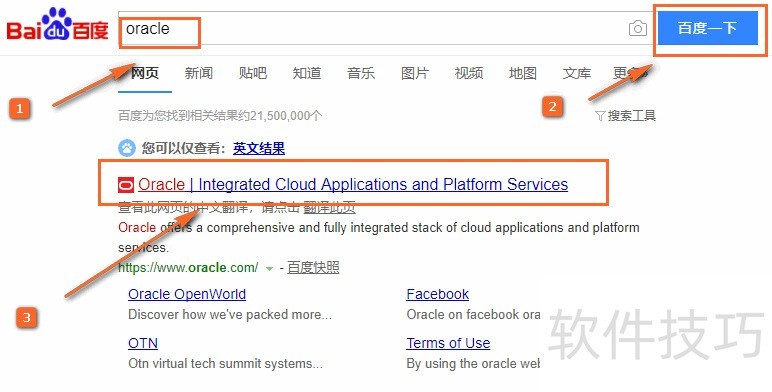This screenshot has height=392, width=772.
Task: Click the 翻译此页 link
Action: [329, 208]
